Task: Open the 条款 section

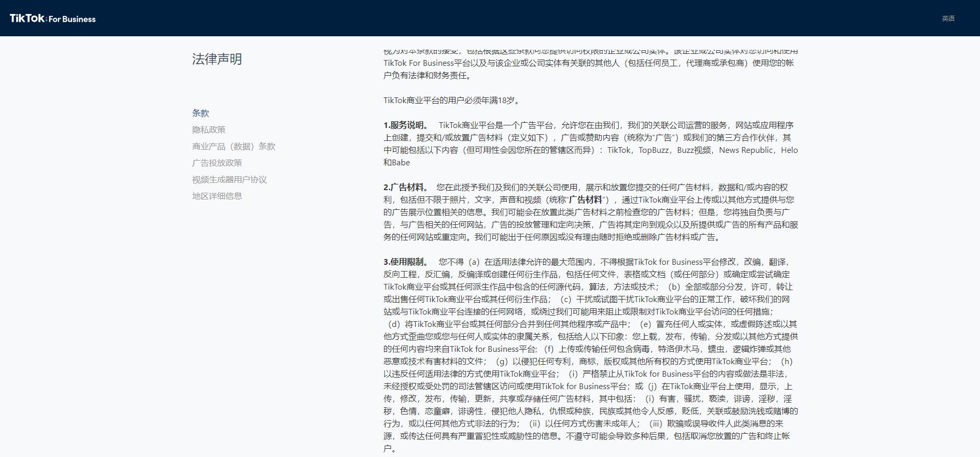Action: (201, 113)
